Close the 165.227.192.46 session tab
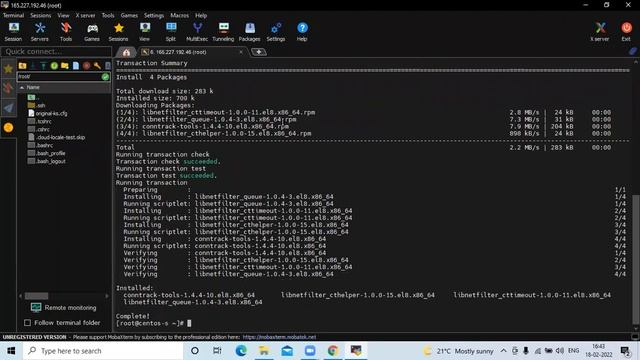The width and height of the screenshot is (640, 360). pyautogui.click(x=241, y=52)
